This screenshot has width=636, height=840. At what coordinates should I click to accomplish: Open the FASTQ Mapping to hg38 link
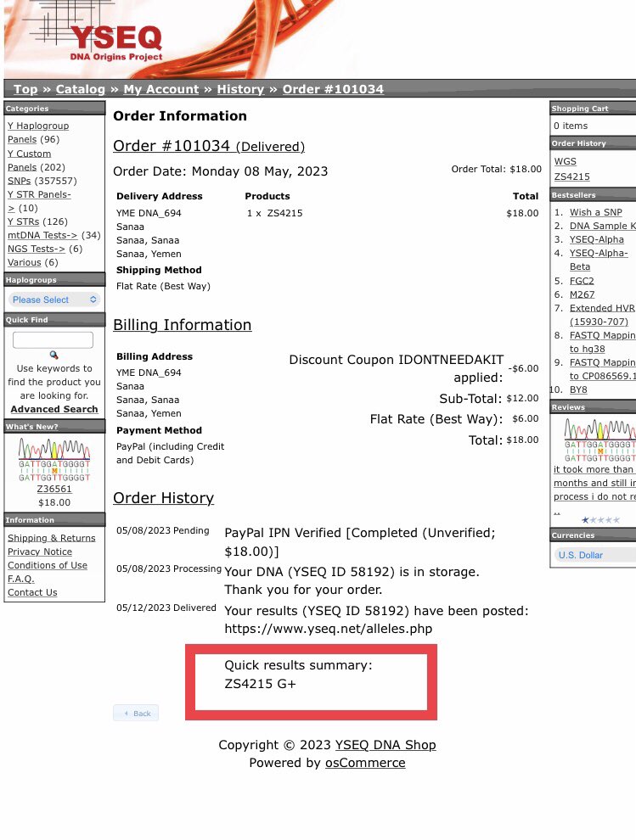(x=602, y=342)
